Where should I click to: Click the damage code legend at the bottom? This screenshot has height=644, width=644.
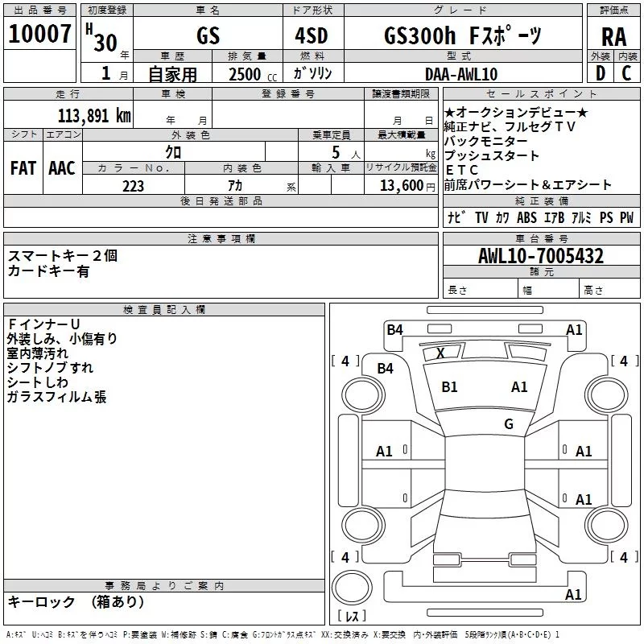283,635
